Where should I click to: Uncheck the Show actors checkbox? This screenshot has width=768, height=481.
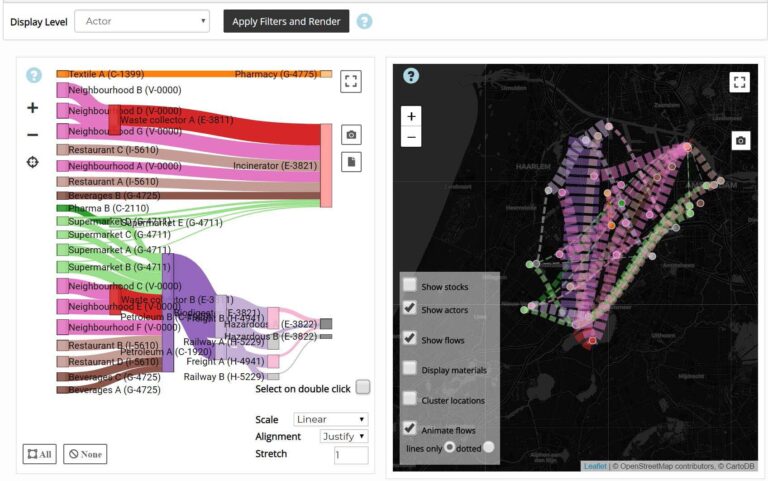tap(410, 308)
